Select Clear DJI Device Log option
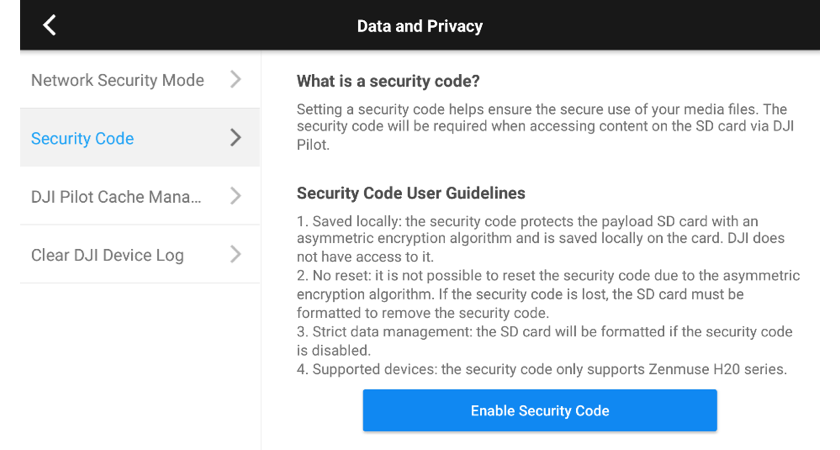 coord(107,254)
